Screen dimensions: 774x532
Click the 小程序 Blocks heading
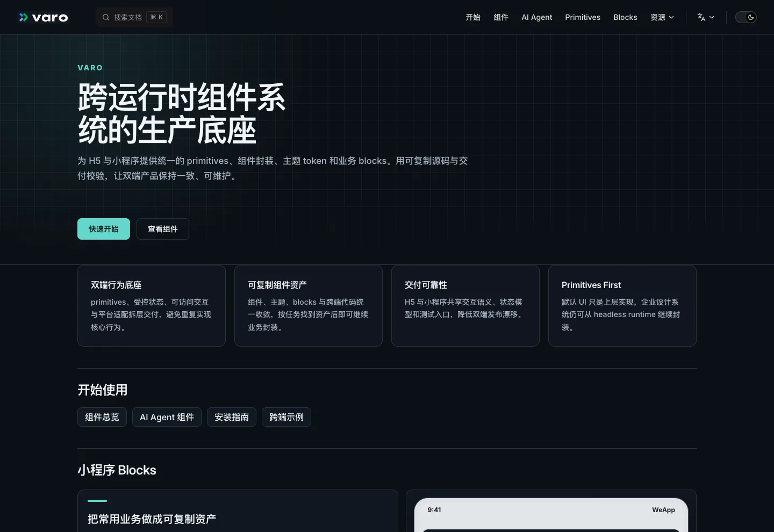(x=117, y=470)
